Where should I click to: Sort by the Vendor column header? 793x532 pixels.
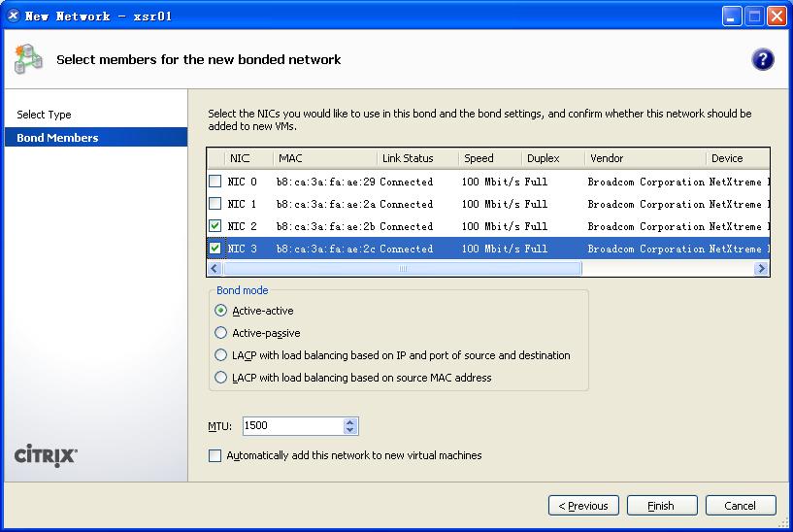click(645, 158)
